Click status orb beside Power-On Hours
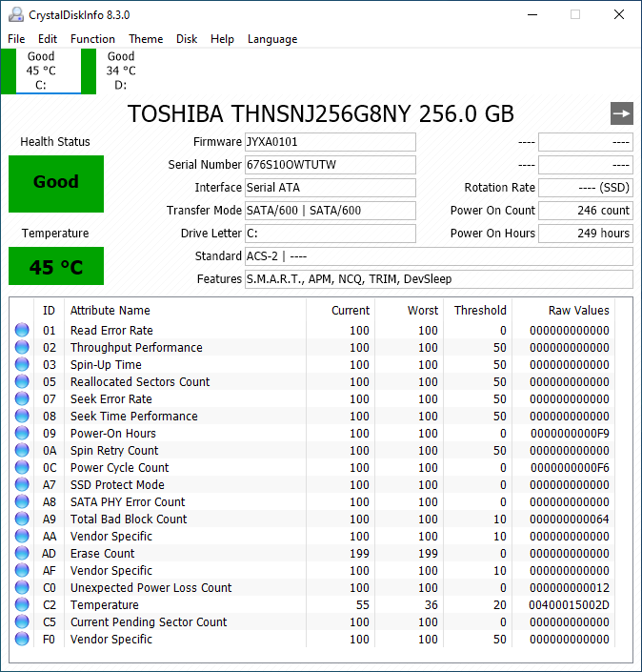 [22, 434]
